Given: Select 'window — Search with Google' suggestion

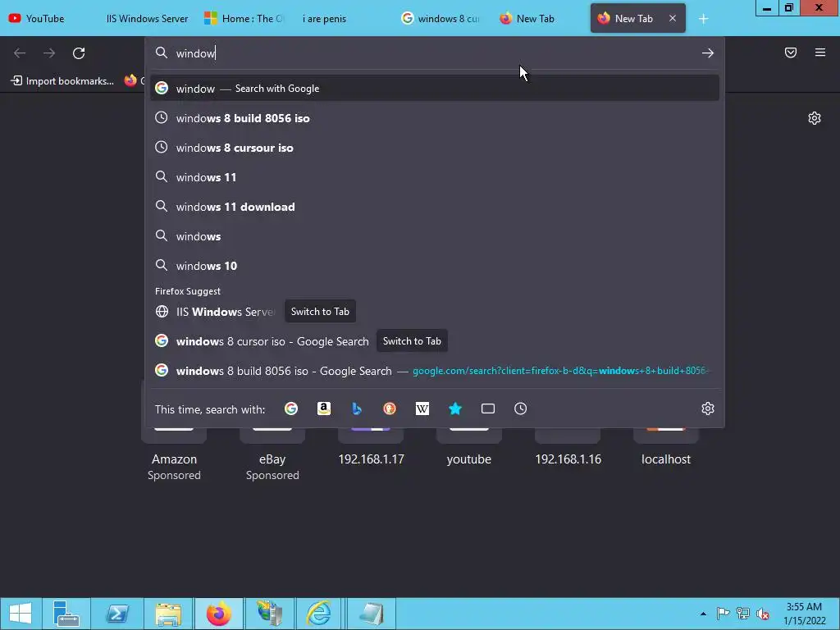Looking at the screenshot, I should 435,89.
